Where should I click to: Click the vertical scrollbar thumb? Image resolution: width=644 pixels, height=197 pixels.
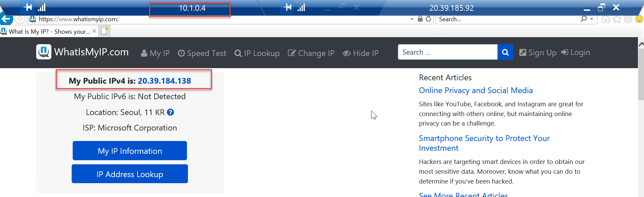[641, 74]
